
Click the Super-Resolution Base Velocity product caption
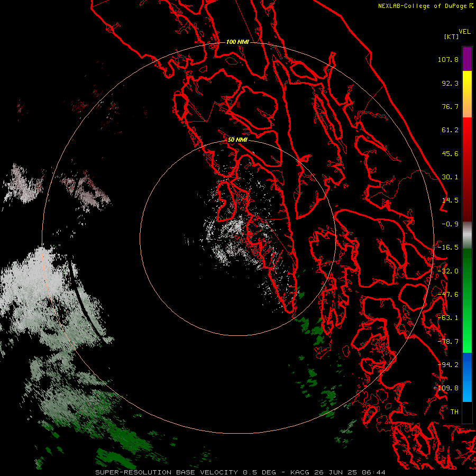pos(240,472)
